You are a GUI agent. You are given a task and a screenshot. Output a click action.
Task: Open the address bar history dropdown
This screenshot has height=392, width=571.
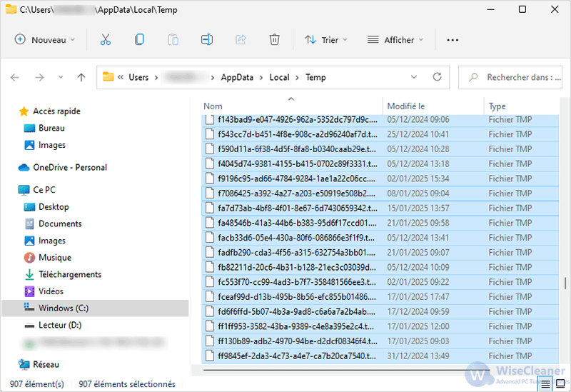(x=414, y=77)
